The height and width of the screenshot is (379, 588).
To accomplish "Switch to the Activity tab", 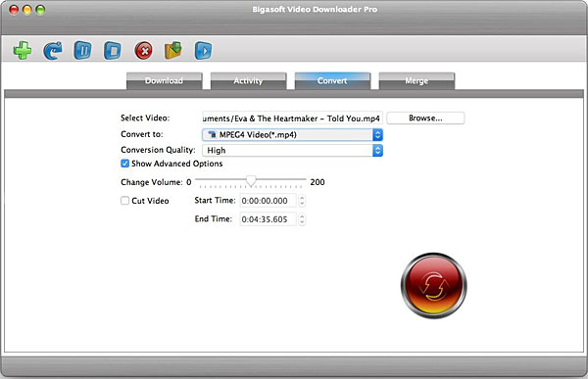I will coord(248,81).
